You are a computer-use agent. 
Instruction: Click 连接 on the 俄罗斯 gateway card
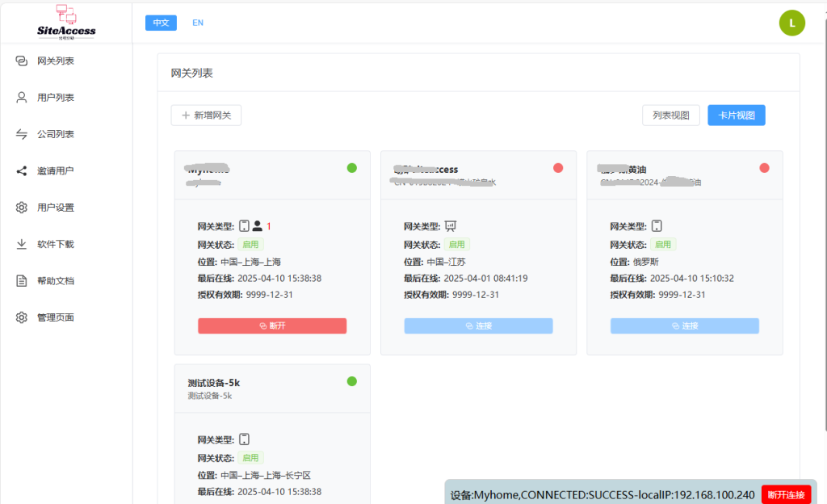[684, 325]
